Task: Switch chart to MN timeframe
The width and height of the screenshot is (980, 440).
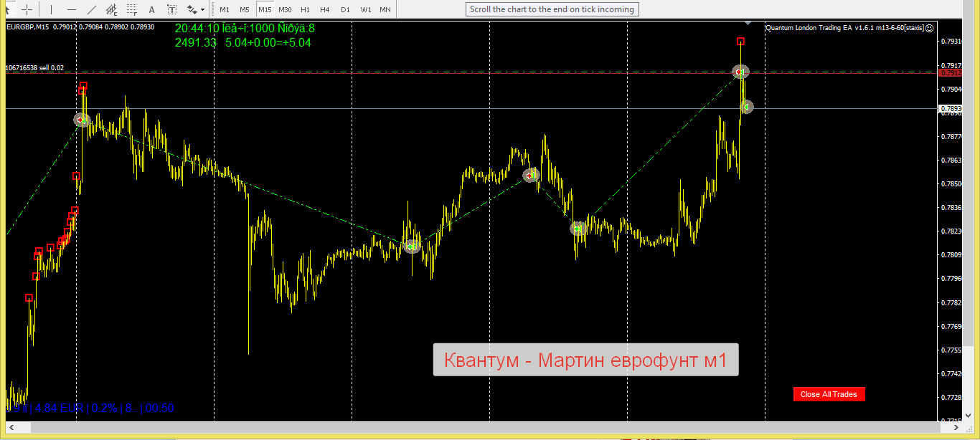Action: pos(385,9)
